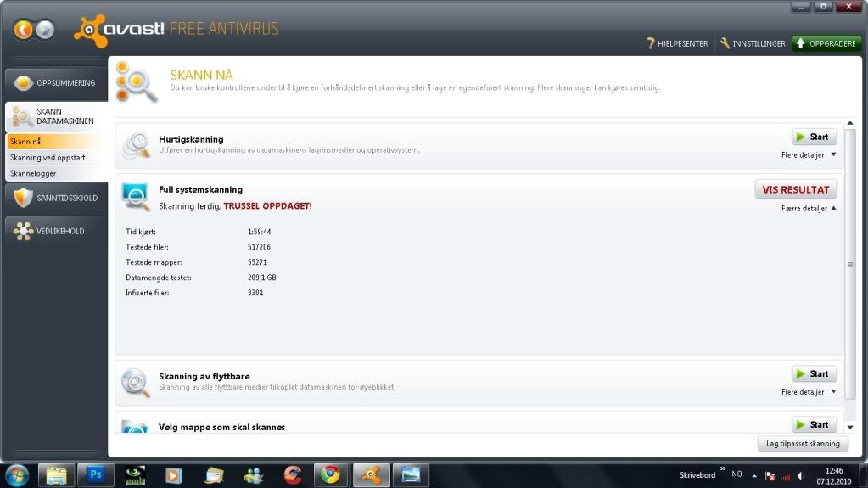Collapse Færre detaljer for Full systemskanning
Image resolution: width=868 pixels, height=488 pixels.
pos(809,208)
